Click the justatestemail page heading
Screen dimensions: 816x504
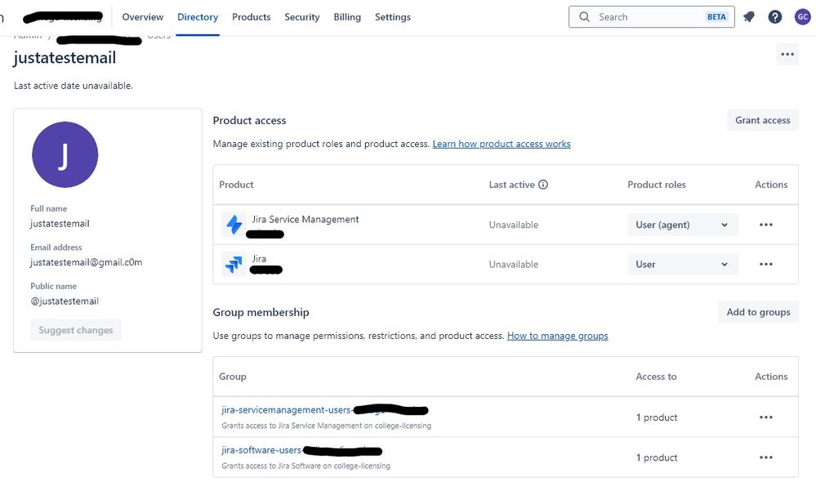click(65, 58)
